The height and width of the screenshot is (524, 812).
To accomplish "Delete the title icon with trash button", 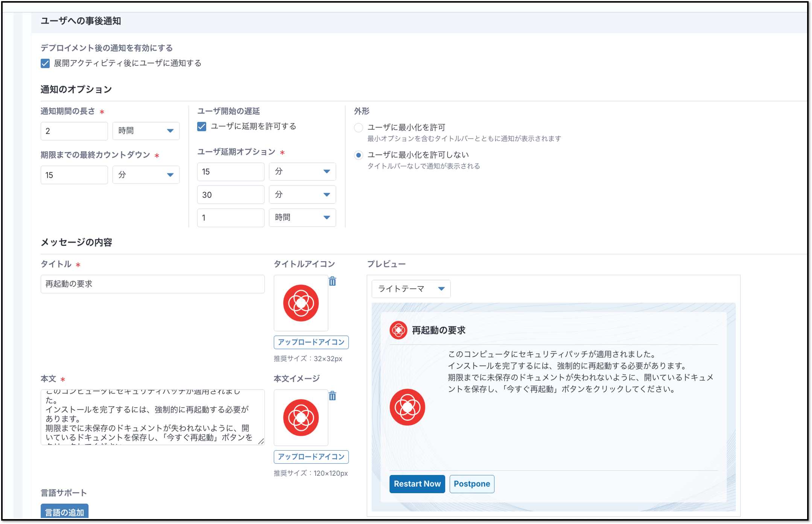I will (x=332, y=281).
